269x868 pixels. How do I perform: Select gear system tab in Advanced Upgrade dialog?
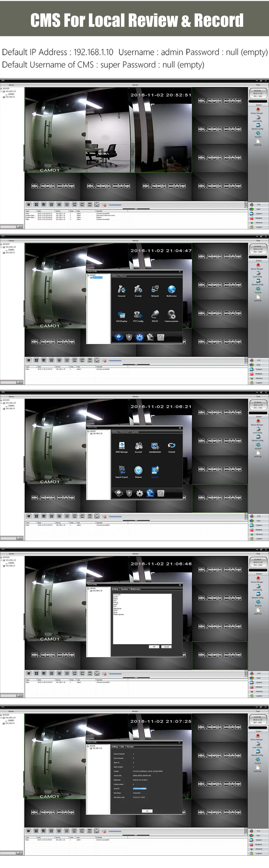click(140, 493)
